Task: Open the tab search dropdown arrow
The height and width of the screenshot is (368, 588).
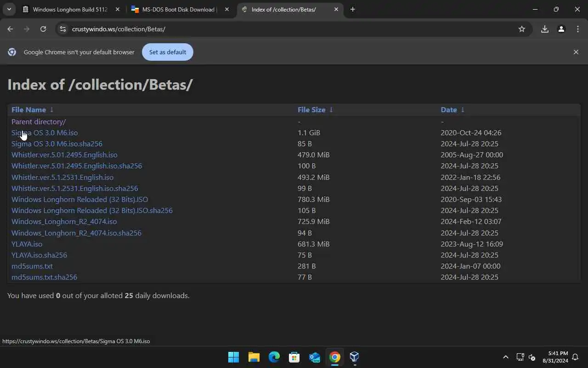Action: click(9, 9)
